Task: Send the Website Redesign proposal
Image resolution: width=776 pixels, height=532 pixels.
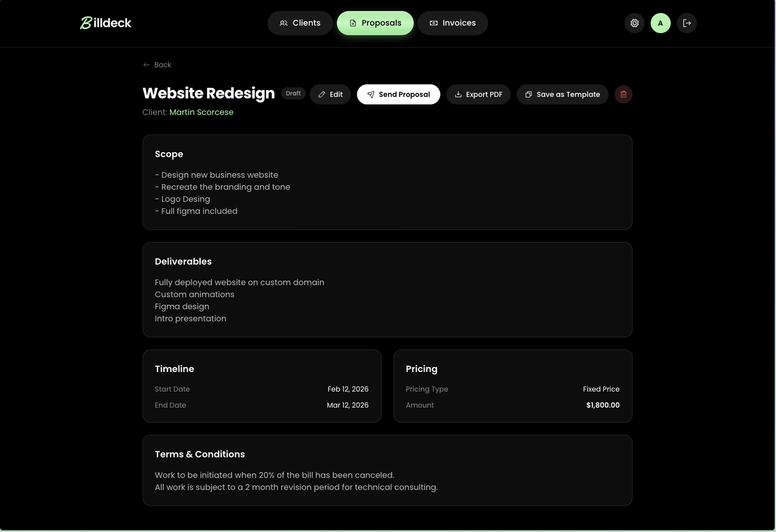Action: (x=398, y=94)
